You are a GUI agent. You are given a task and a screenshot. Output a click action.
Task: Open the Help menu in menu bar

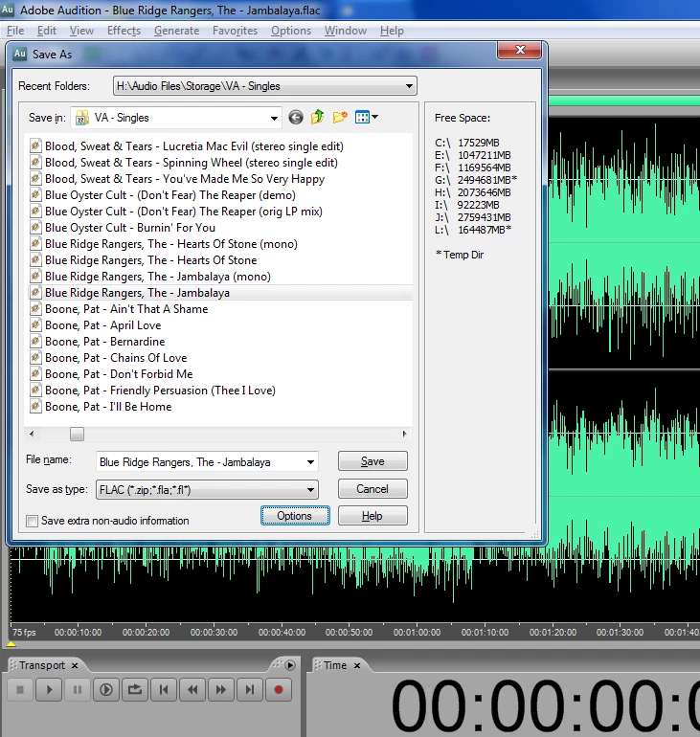[392, 31]
